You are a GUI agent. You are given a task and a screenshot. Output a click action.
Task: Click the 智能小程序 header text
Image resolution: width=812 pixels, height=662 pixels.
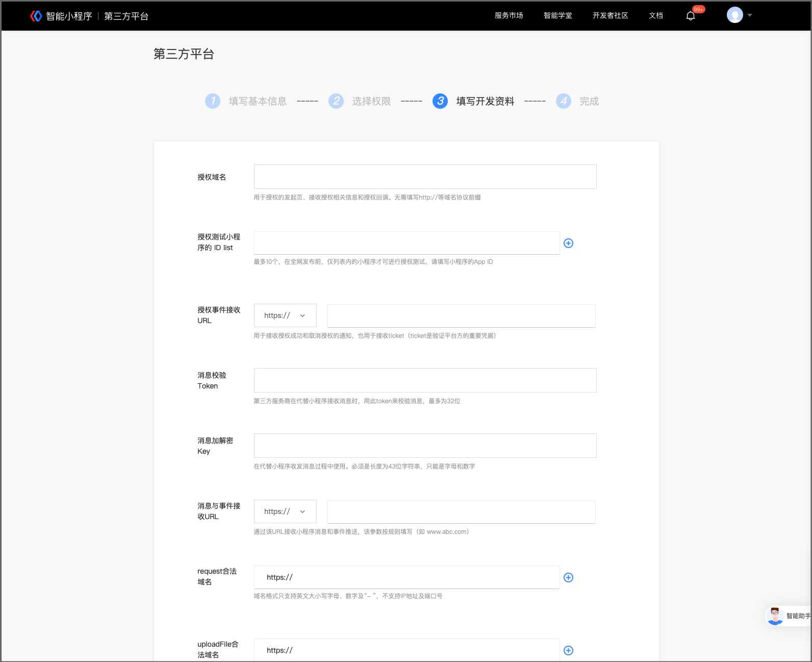coord(69,16)
